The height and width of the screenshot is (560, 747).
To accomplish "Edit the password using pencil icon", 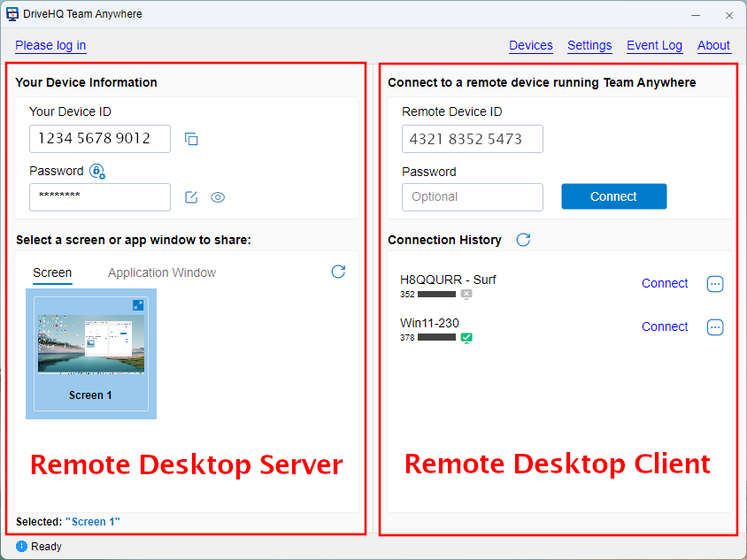I will point(191,197).
